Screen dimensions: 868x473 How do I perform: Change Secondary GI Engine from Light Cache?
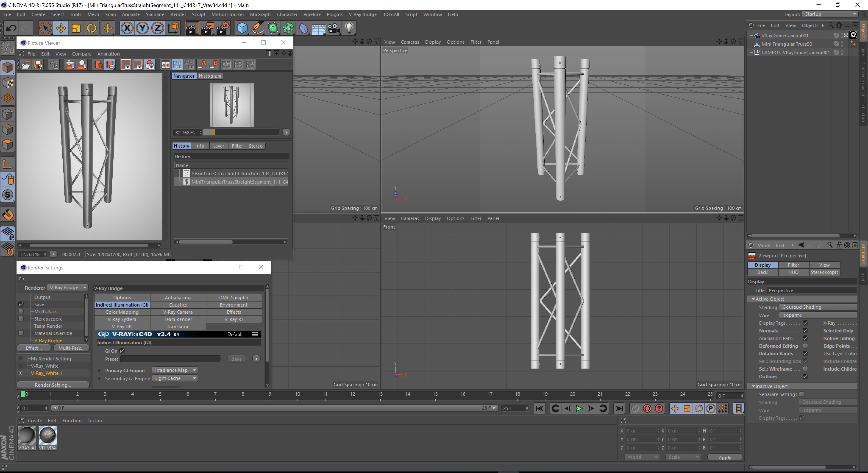[175, 378]
